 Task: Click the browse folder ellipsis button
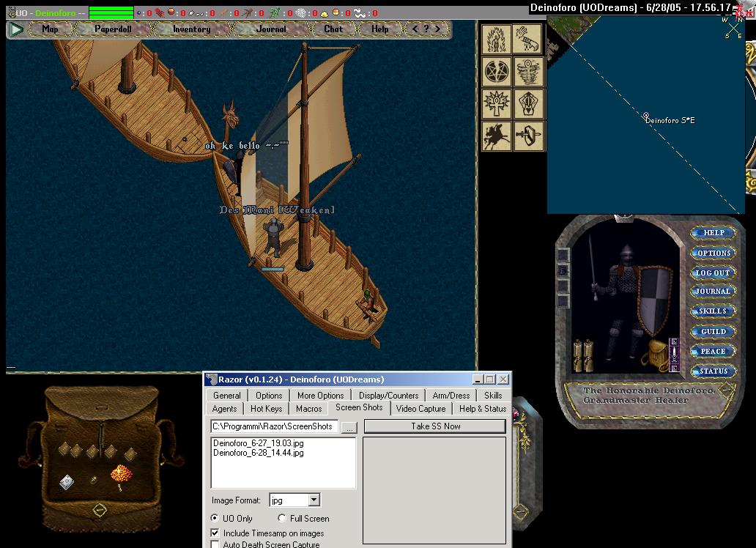[x=349, y=426]
